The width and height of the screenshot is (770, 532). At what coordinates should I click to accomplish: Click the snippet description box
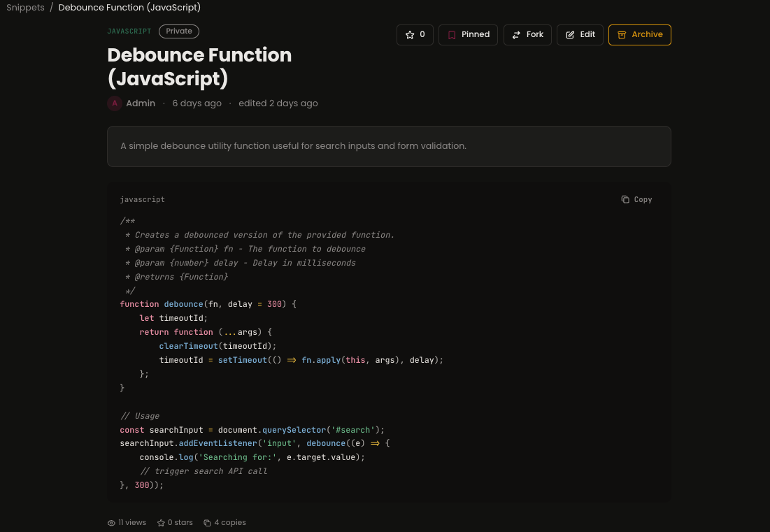click(389, 146)
